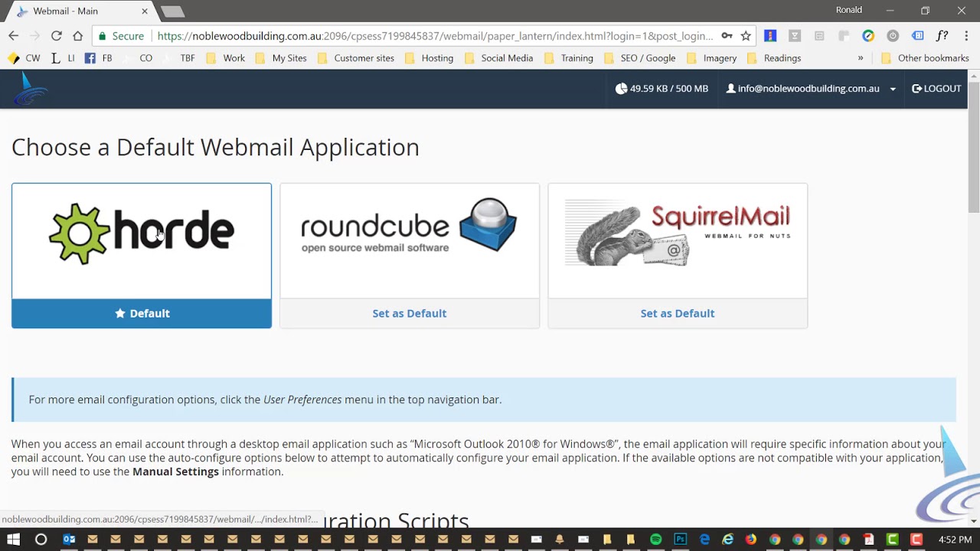The width and height of the screenshot is (980, 551).
Task: Launch Internet Explorer from the taskbar
Action: click(x=727, y=540)
